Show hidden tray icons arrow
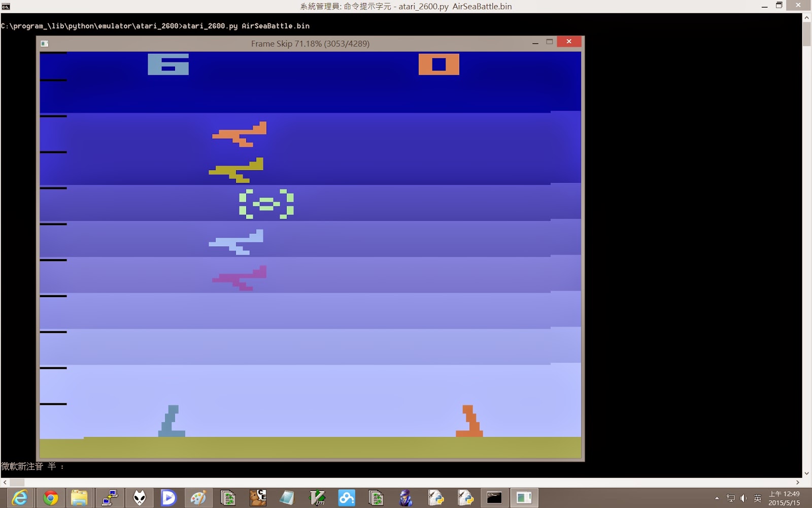Image resolution: width=812 pixels, height=508 pixels. coord(717,498)
